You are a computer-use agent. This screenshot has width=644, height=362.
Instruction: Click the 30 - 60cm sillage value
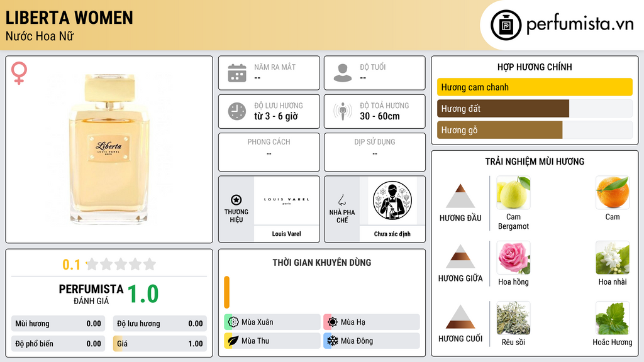[379, 116]
